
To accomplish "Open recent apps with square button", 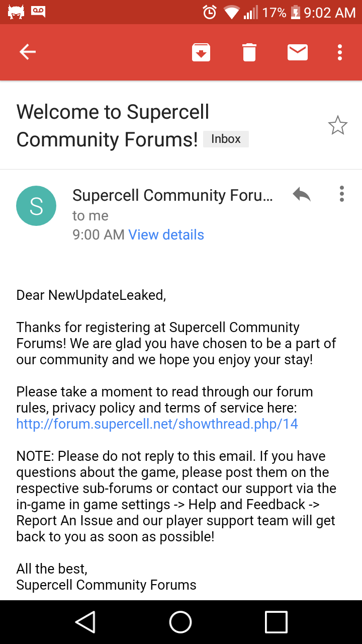I will tap(276, 622).
